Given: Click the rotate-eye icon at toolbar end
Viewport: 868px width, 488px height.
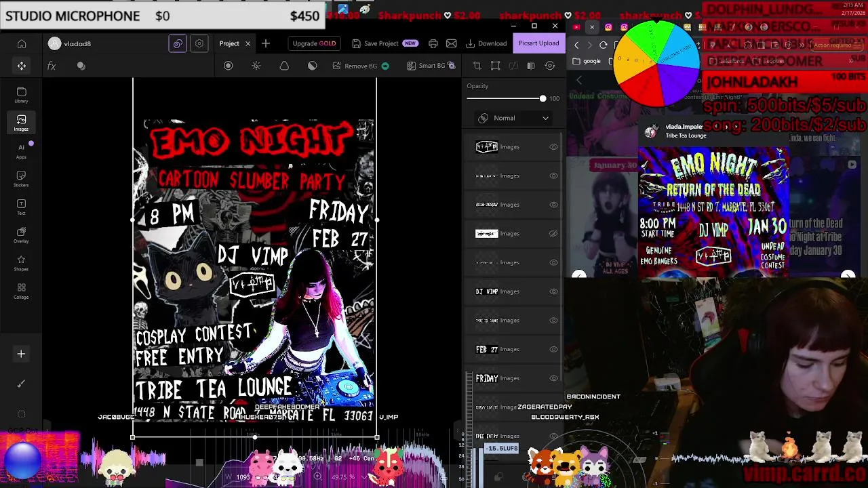Looking at the screenshot, I should (550, 66).
